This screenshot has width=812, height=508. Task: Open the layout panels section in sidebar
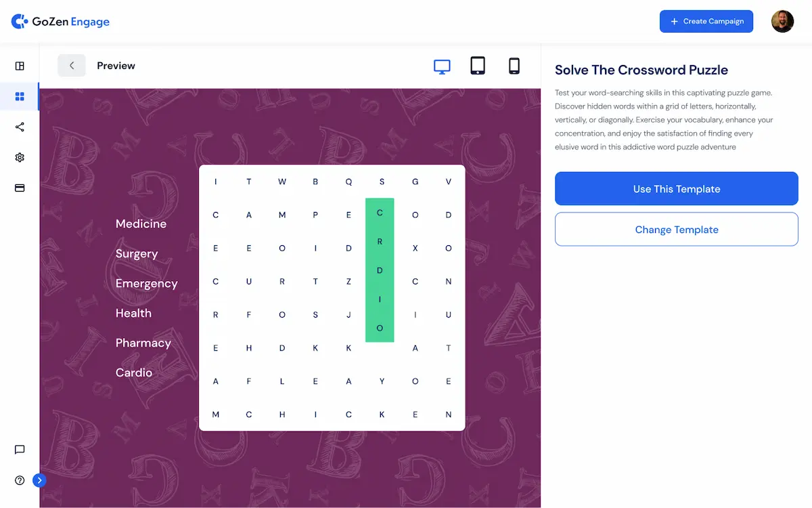coord(20,66)
